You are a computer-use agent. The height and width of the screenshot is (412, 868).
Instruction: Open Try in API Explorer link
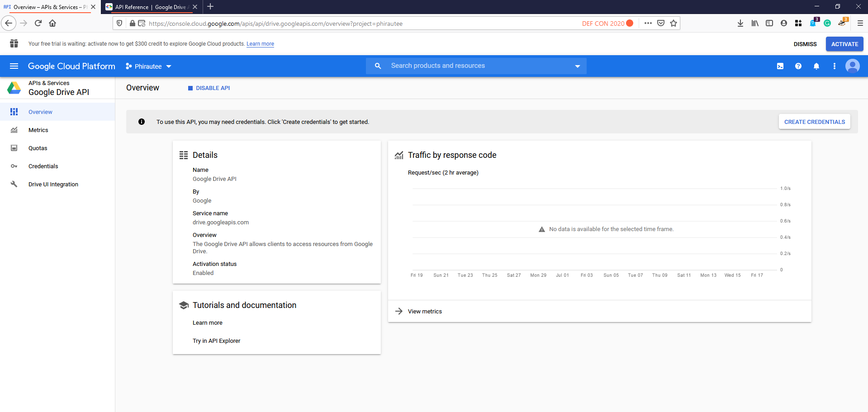click(x=217, y=341)
